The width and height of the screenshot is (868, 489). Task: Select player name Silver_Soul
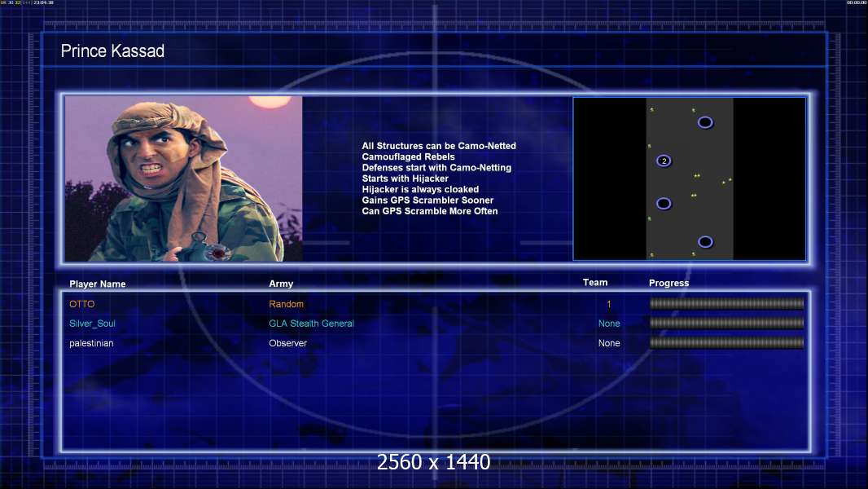coord(92,324)
